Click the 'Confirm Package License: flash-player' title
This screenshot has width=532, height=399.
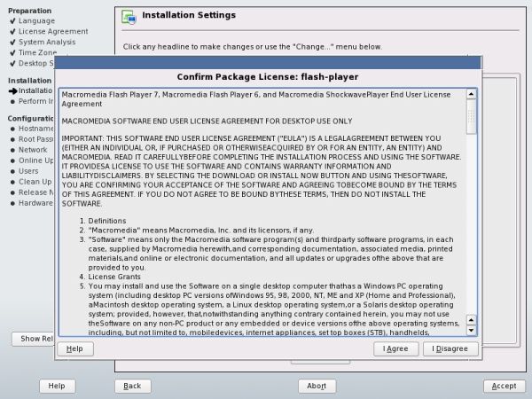tap(268, 77)
